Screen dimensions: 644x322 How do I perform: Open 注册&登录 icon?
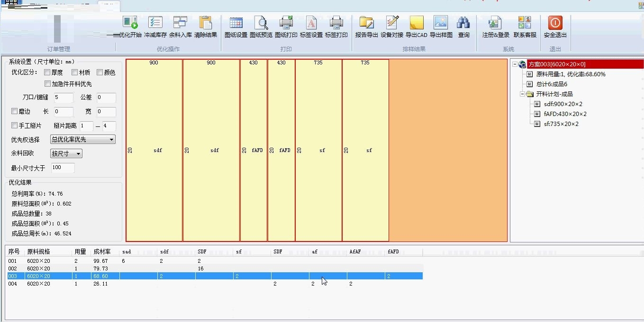click(495, 22)
